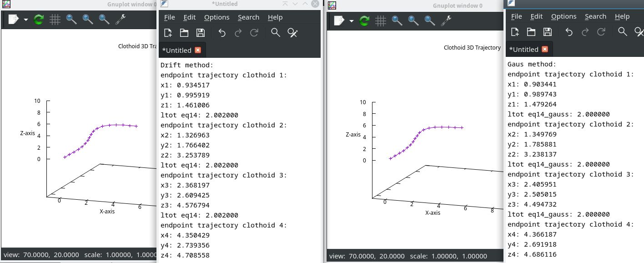The image size is (644, 263).
Task: Open File menu in Gaus method editor
Action: click(x=517, y=16)
